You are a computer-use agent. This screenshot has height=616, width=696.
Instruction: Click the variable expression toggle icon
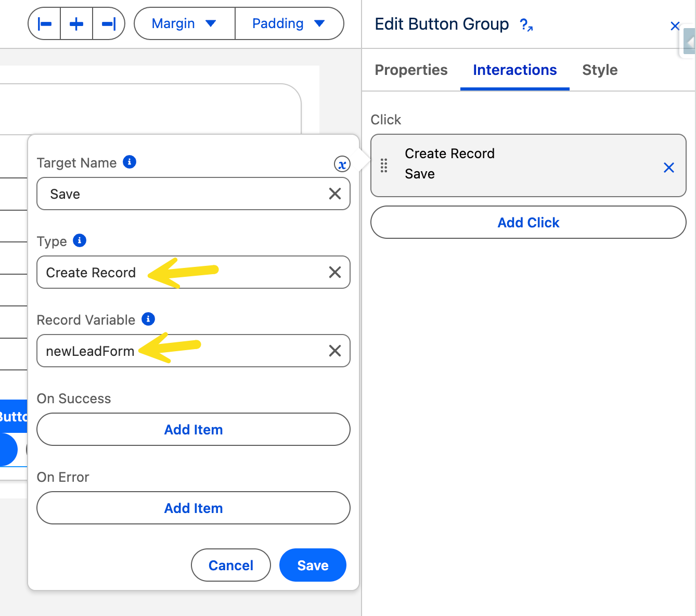[x=342, y=164]
